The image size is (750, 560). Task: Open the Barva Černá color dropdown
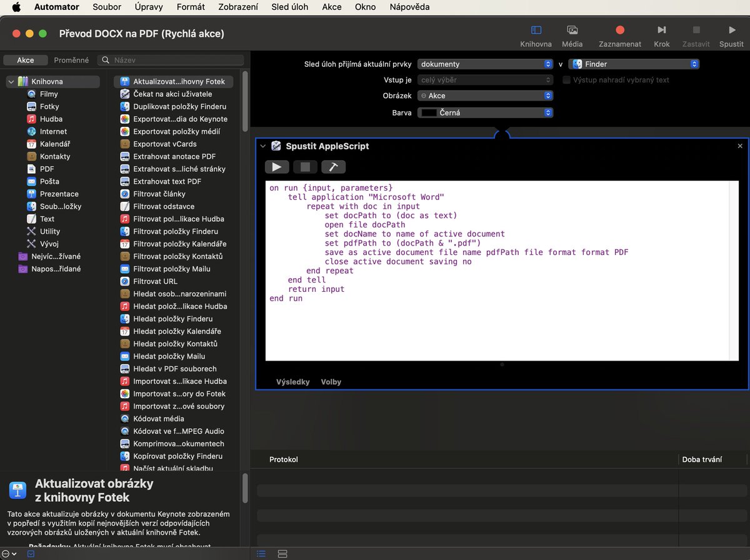click(x=485, y=112)
